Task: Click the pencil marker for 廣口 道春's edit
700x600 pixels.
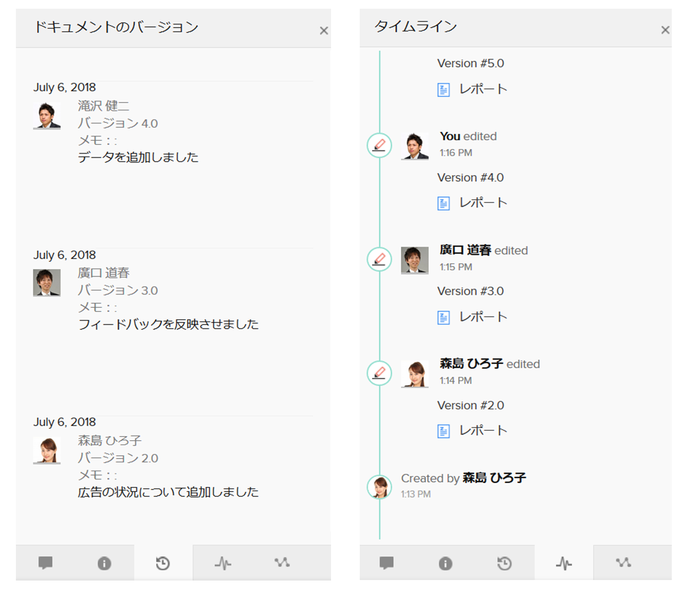Action: [x=379, y=259]
